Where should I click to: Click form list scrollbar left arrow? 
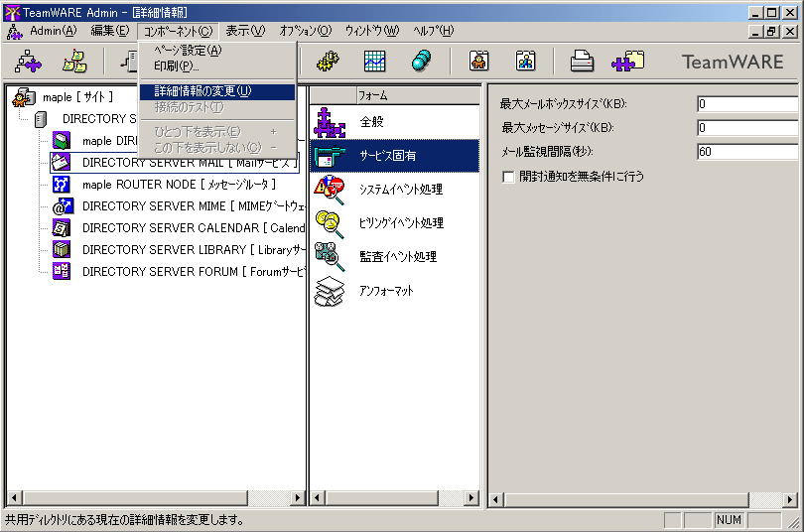coord(317,497)
